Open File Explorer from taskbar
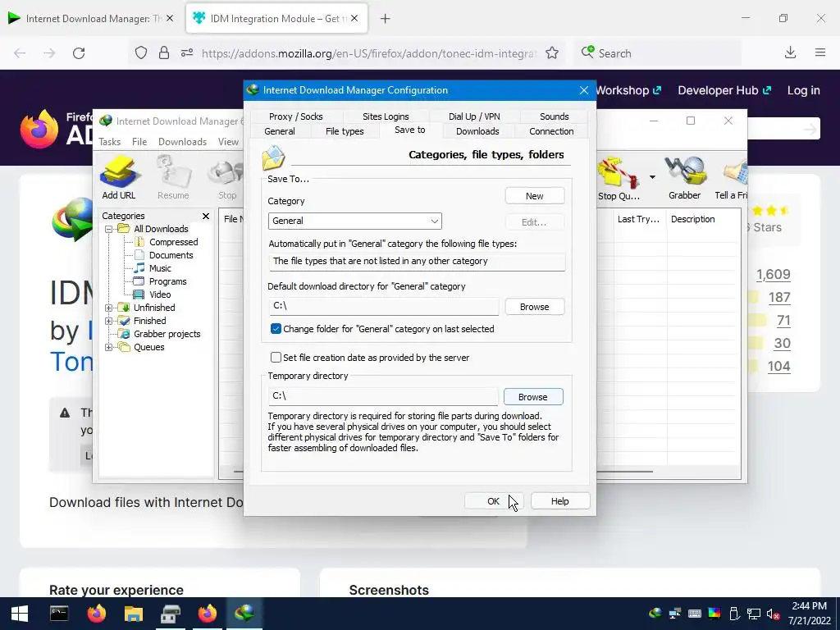Screen dimensions: 840x630 click(x=134, y=614)
